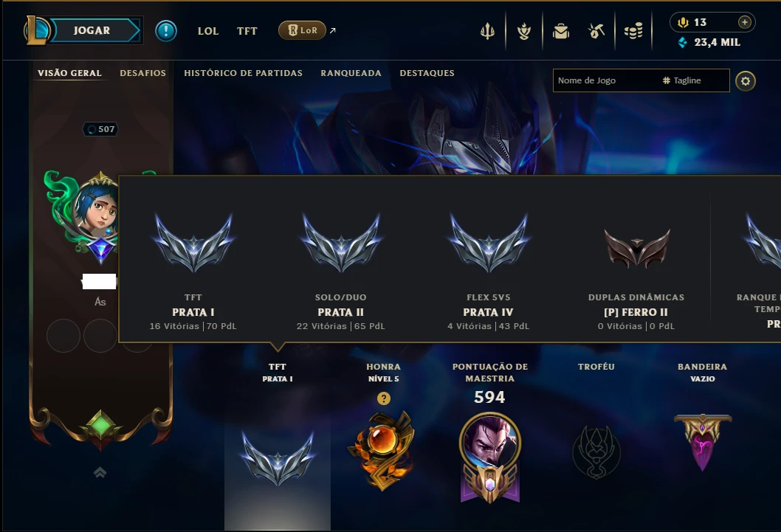Open the loot briefcase icon
Viewport: 781px width, 532px height.
tap(561, 31)
